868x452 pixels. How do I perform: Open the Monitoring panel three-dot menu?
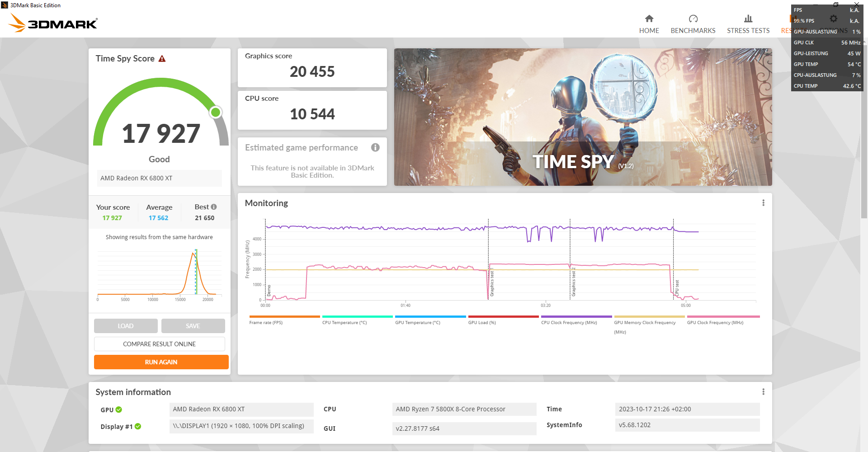[x=763, y=203]
